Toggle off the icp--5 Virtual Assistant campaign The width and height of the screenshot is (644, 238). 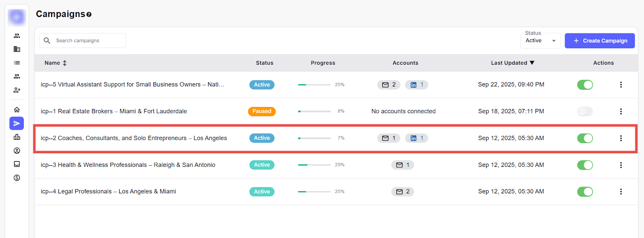pos(585,85)
